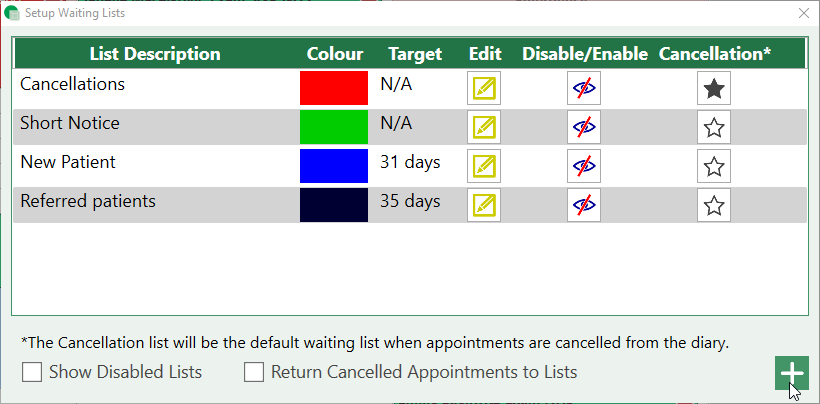
Task: Disable the Cancellations list
Action: (583, 88)
